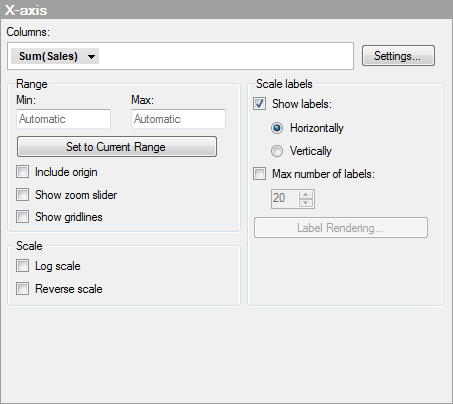Image resolution: width=453 pixels, height=404 pixels.
Task: Click the Min range input field
Action: click(x=63, y=119)
